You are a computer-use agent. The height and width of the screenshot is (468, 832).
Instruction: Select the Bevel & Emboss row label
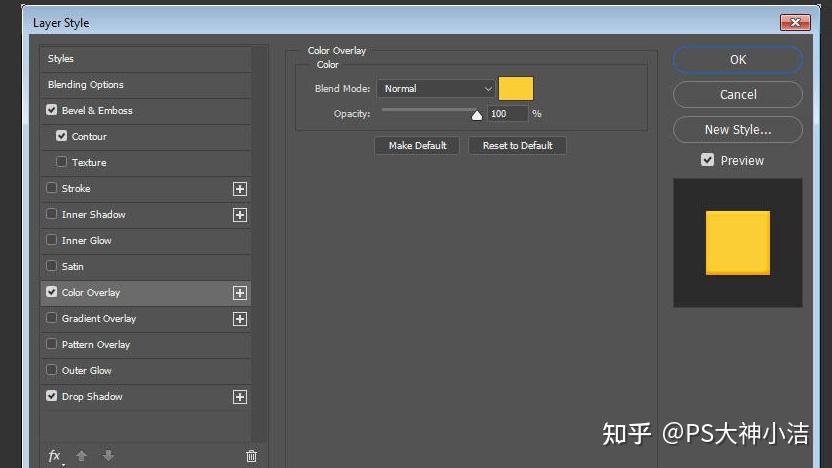[97, 110]
